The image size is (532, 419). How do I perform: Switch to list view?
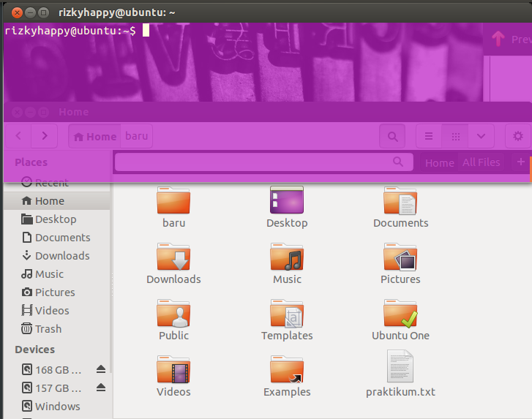(x=429, y=136)
